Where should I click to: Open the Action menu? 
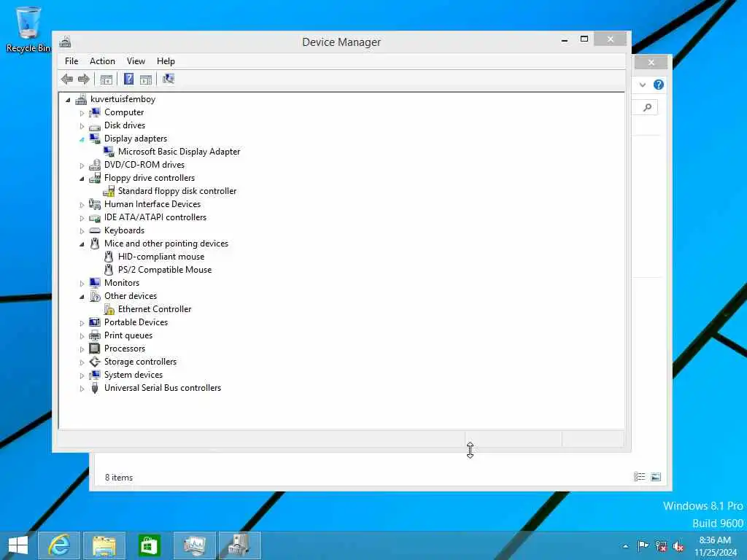point(102,61)
